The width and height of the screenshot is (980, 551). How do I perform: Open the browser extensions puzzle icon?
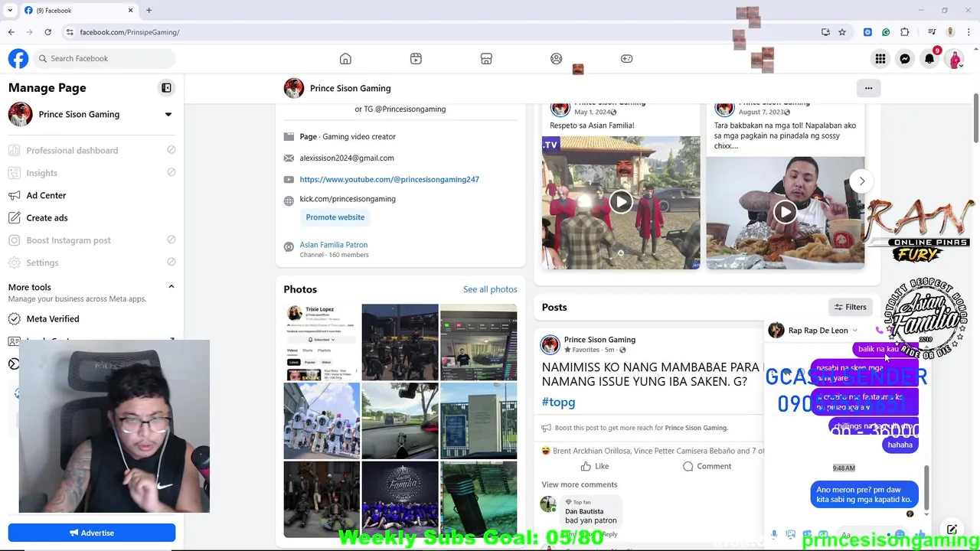coord(905,32)
